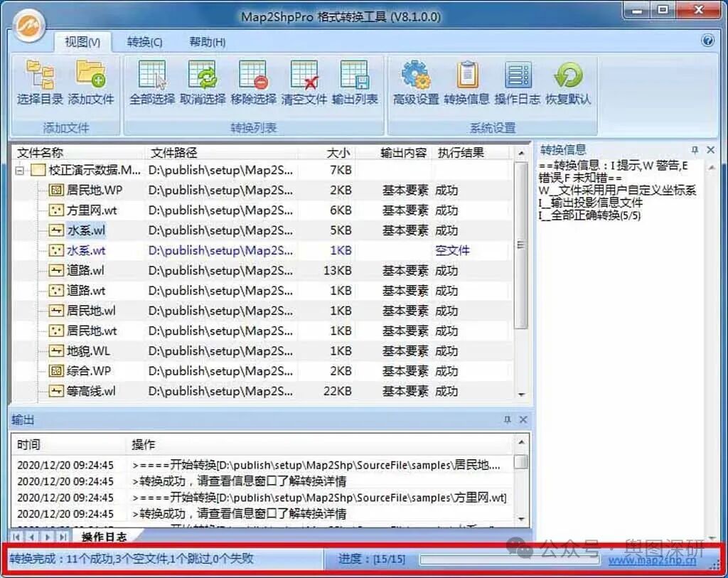Image resolution: width=728 pixels, height=578 pixels.
Task: Select the 操作日志 bottom tab
Action: tap(104, 537)
